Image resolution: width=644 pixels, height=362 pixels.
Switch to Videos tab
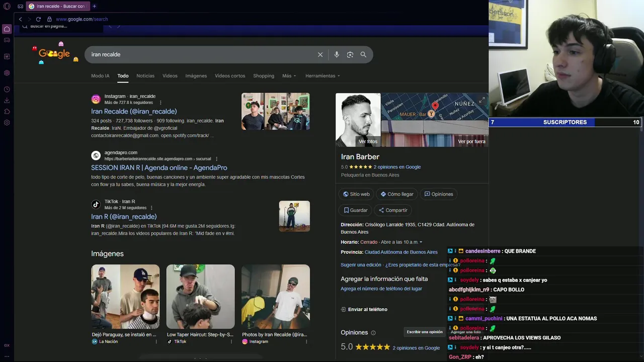click(170, 76)
